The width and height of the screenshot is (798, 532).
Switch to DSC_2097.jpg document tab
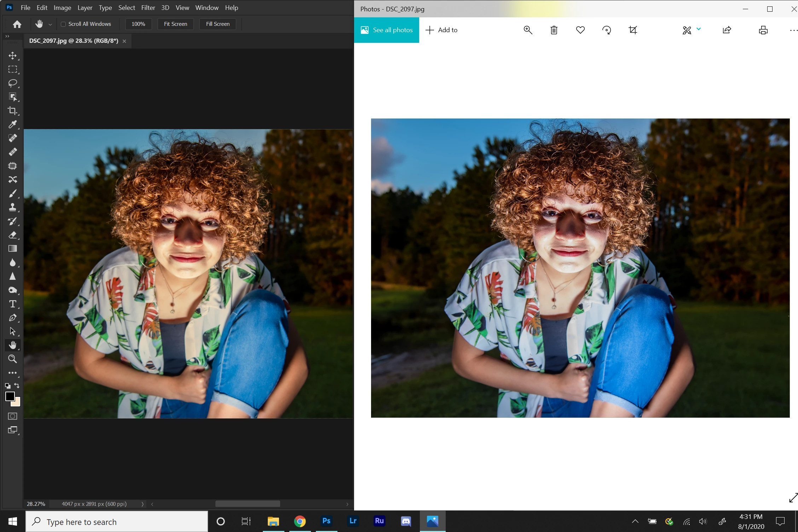(74, 41)
